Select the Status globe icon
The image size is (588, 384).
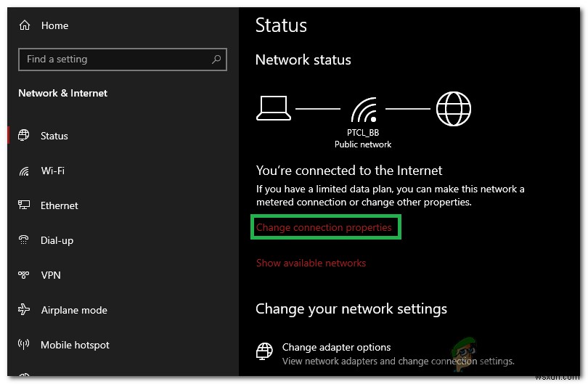pyautogui.click(x=25, y=136)
